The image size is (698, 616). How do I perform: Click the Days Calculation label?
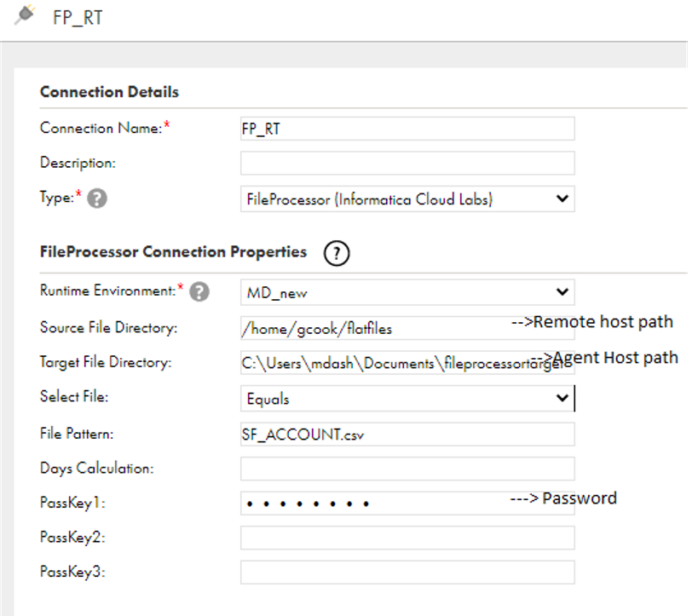tap(97, 469)
